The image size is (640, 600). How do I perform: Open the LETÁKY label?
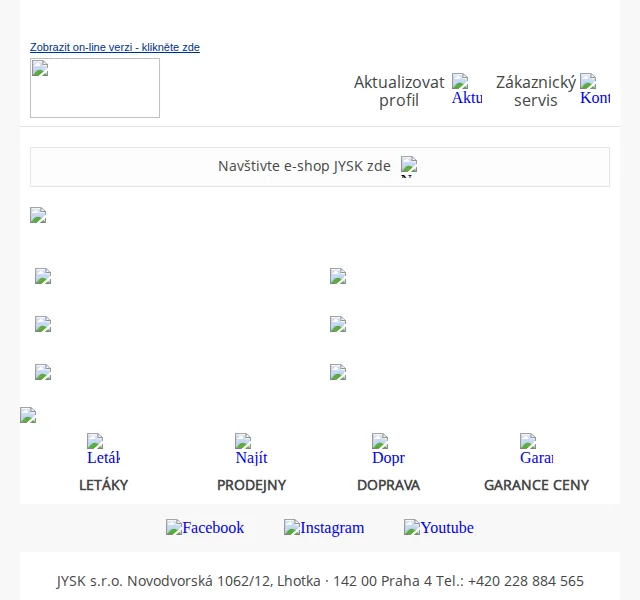coord(103,485)
